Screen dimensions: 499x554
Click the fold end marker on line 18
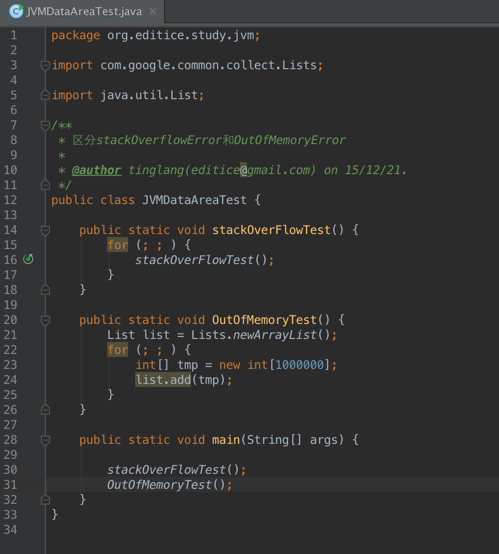45,290
